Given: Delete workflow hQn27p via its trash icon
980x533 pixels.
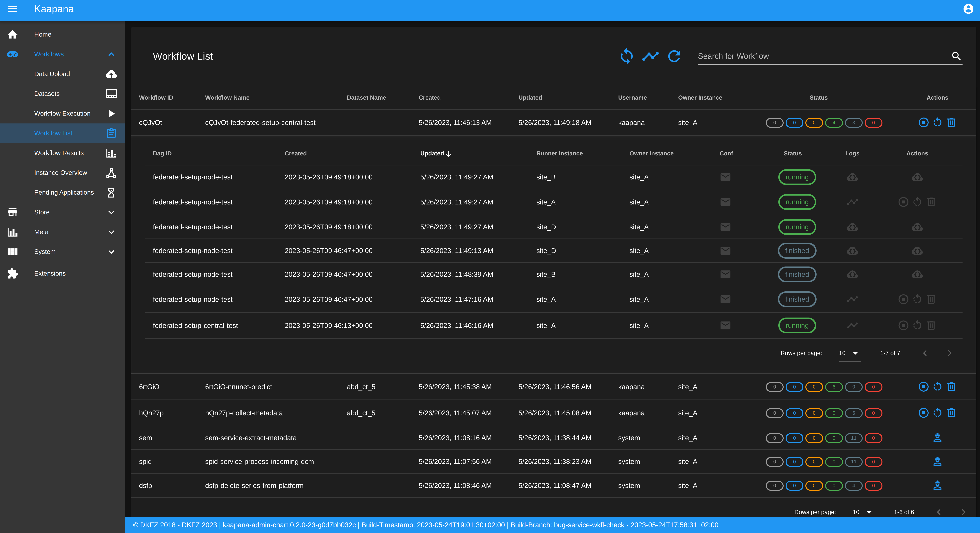Looking at the screenshot, I should (951, 413).
